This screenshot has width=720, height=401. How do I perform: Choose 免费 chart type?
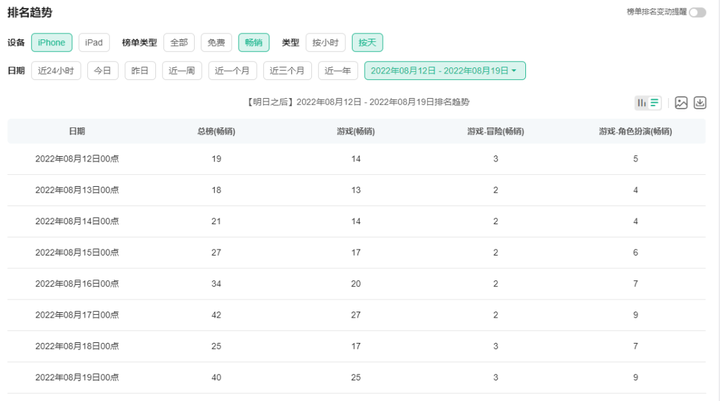[x=216, y=43]
